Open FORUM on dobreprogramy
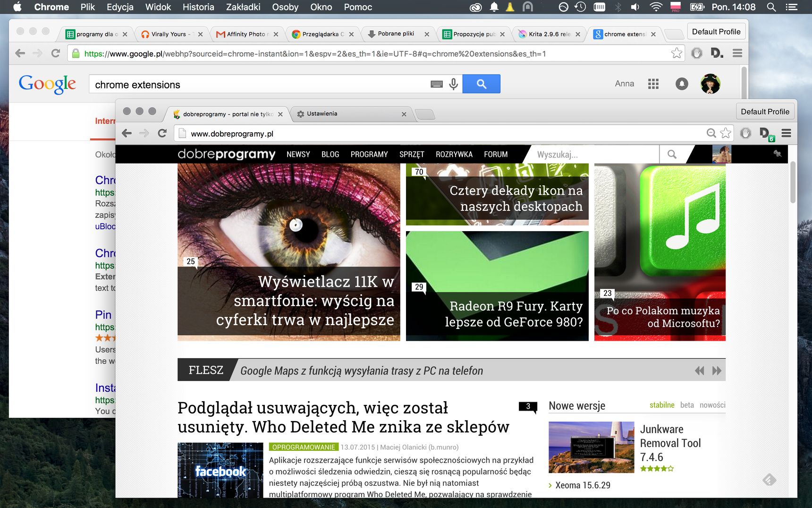This screenshot has height=508, width=812. 496,154
